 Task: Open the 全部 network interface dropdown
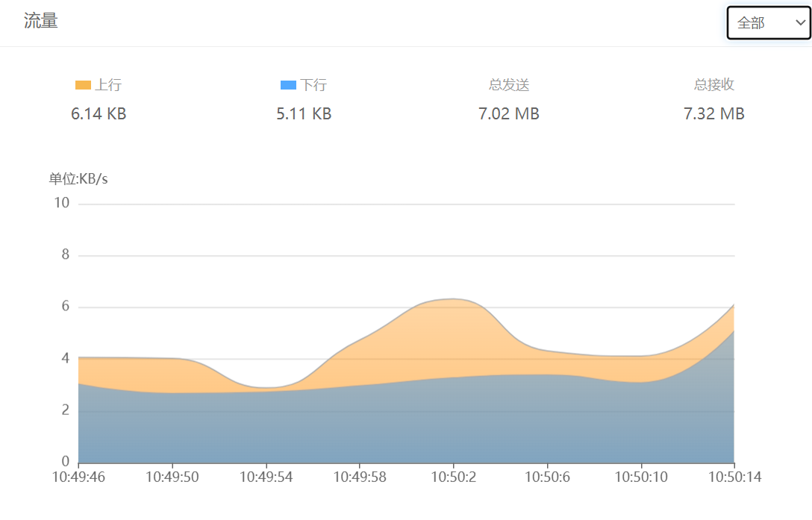pos(769,23)
